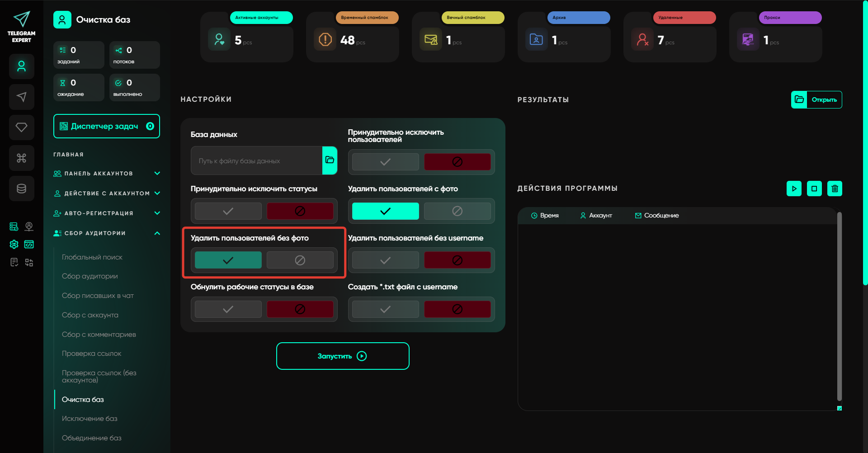868x453 pixels.
Task: Enable 'Удалить пользователей без username' checkmark
Action: point(385,260)
